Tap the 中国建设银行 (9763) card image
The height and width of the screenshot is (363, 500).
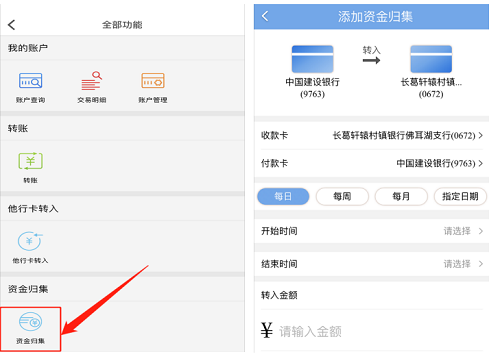[x=312, y=59]
